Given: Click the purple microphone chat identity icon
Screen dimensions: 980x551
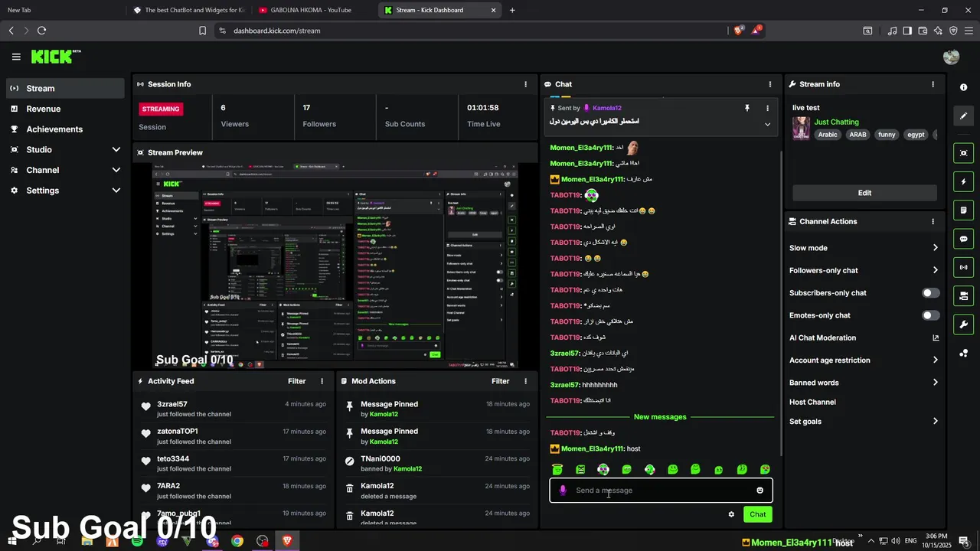Looking at the screenshot, I should pos(563,491).
